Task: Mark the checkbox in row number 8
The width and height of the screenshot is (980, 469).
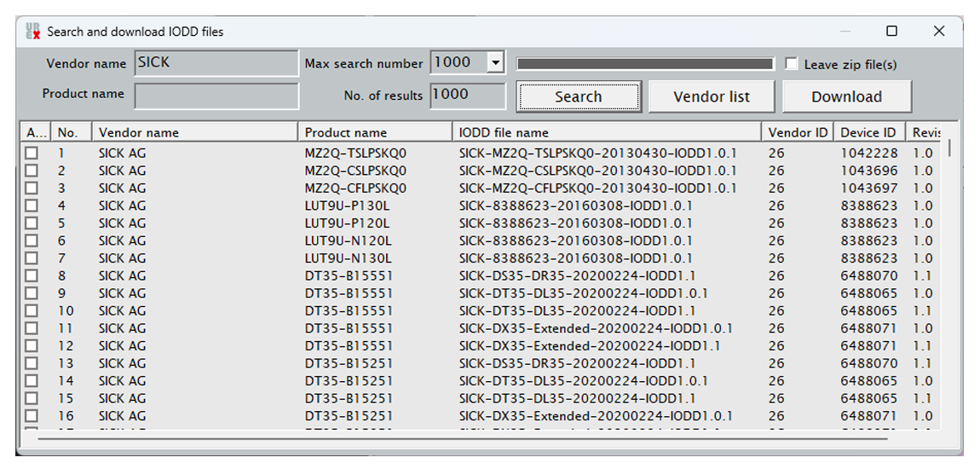Action: pyautogui.click(x=32, y=275)
